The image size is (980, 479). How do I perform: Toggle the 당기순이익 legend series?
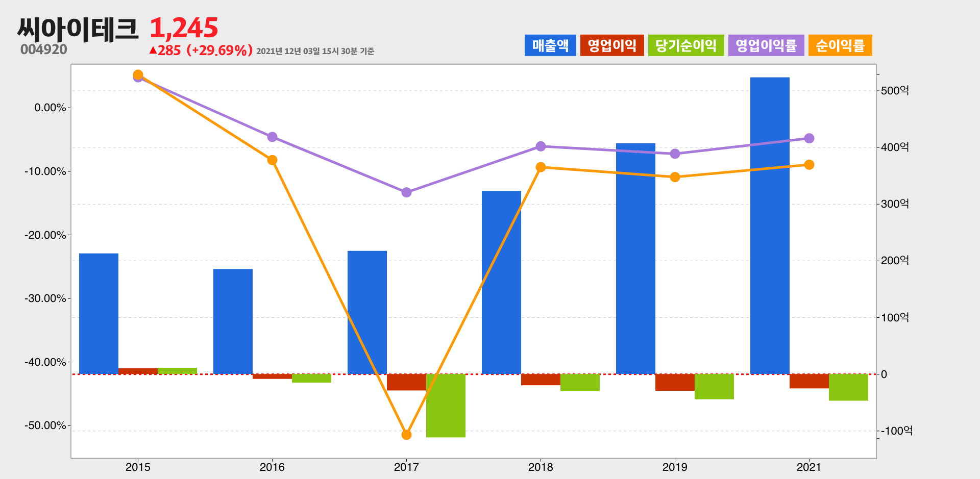(686, 45)
